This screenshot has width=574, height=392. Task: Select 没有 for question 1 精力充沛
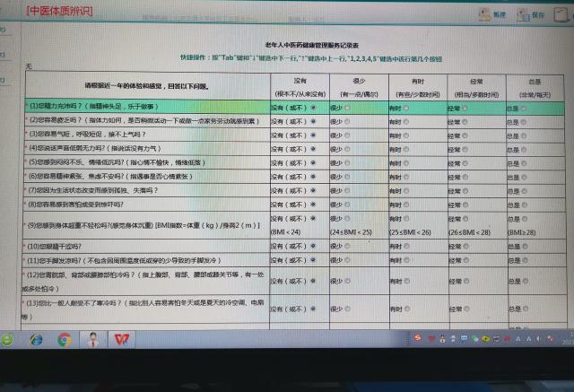(314, 108)
